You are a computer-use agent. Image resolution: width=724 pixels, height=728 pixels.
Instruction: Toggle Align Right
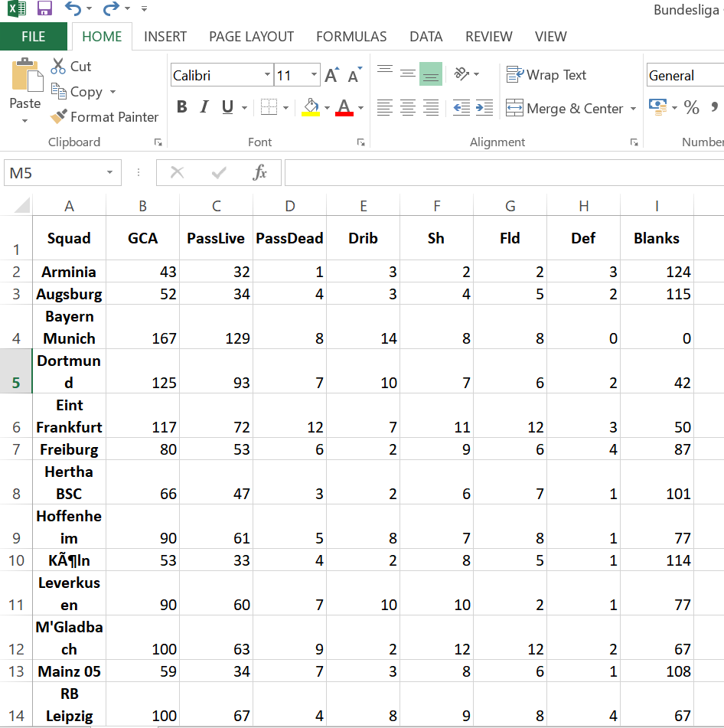click(431, 108)
